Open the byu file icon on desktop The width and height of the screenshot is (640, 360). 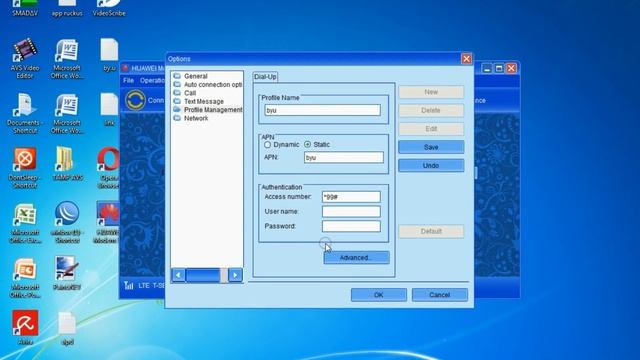(109, 55)
